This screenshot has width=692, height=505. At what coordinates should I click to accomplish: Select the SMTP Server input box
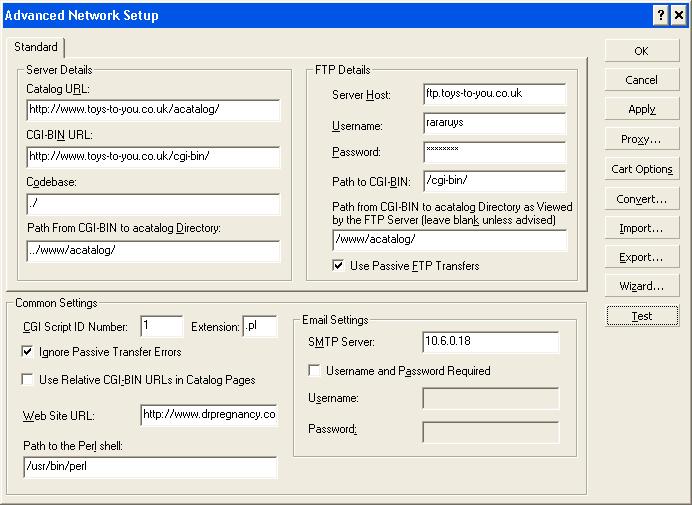(489, 343)
